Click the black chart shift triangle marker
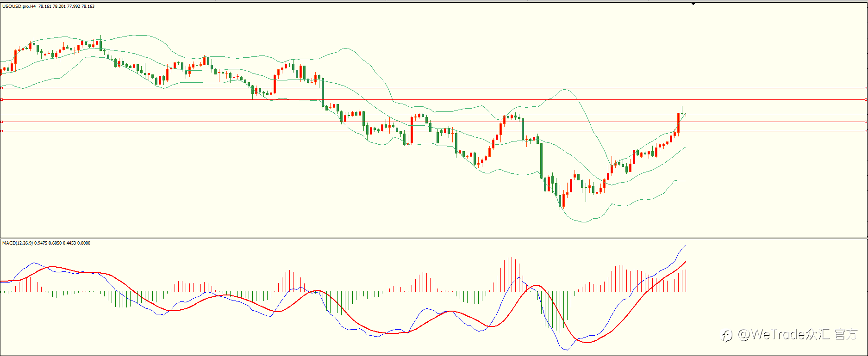Screen dimensions: 868x356 693,4
